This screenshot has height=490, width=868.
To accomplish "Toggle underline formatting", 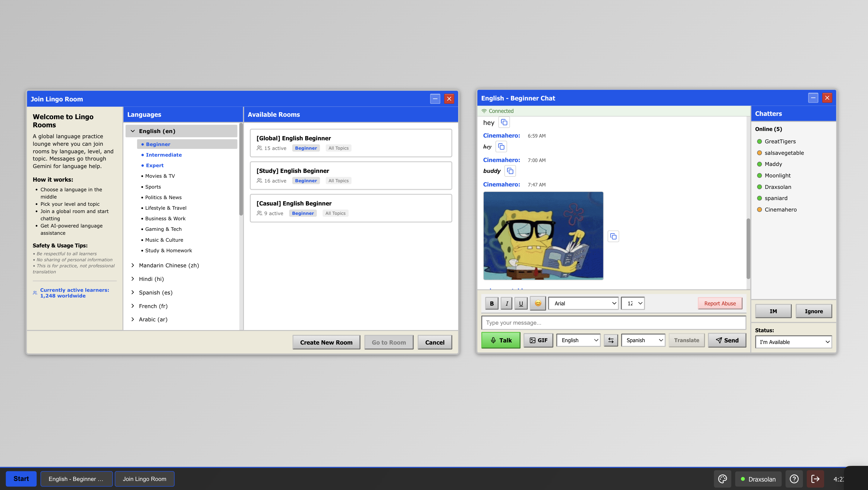I will click(x=521, y=303).
